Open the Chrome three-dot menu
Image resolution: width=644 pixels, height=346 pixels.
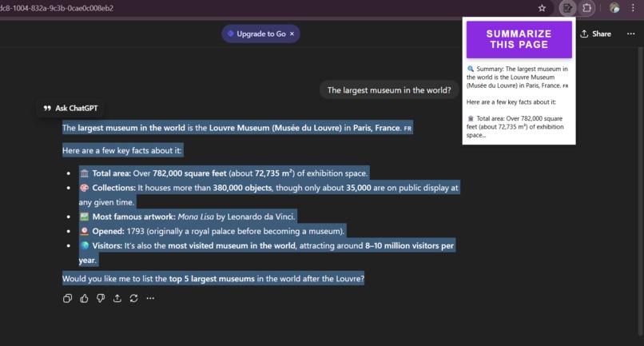633,8
